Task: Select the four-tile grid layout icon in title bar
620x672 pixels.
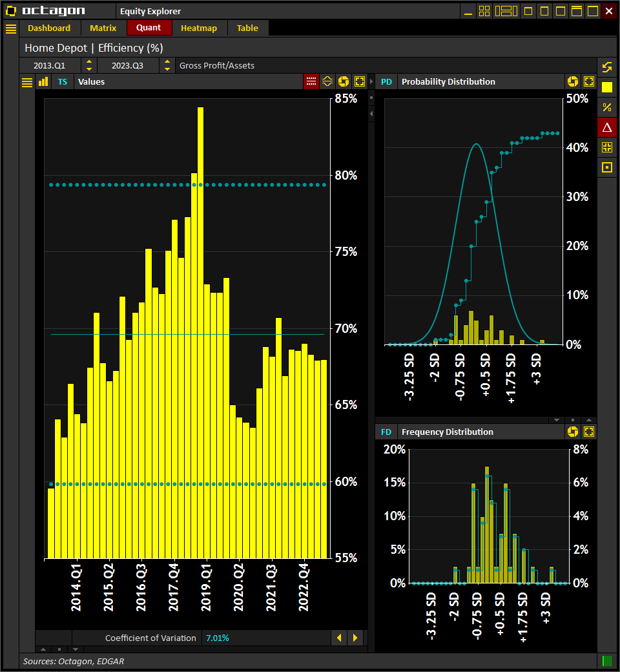Action: (484, 11)
